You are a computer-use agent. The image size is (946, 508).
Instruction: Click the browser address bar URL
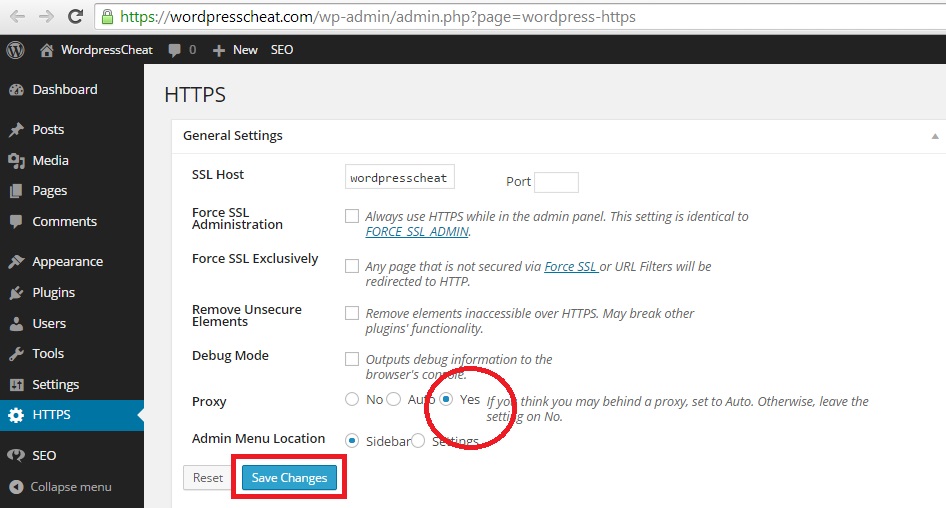(x=378, y=17)
